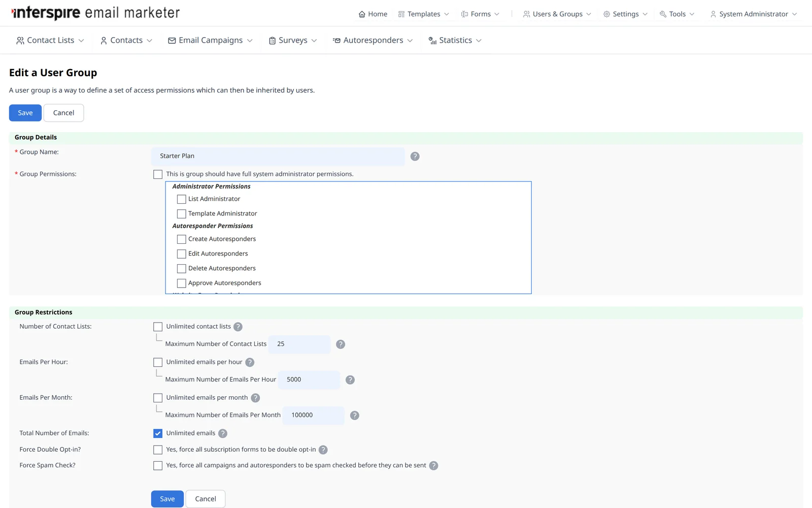This screenshot has height=508, width=812.
Task: Expand the Templates dropdown chevron
Action: (x=447, y=14)
